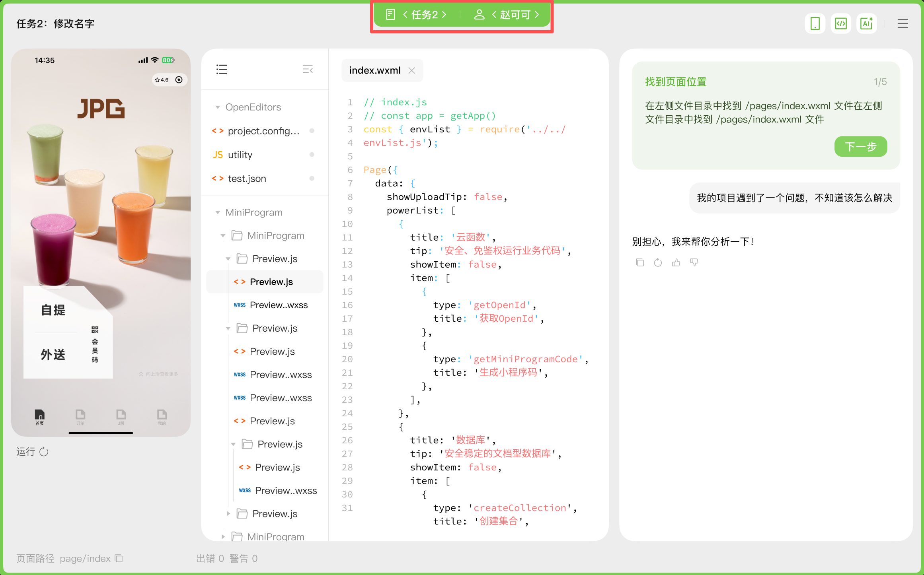Click the unsaved dot beside utility
This screenshot has width=924, height=575.
tap(312, 155)
